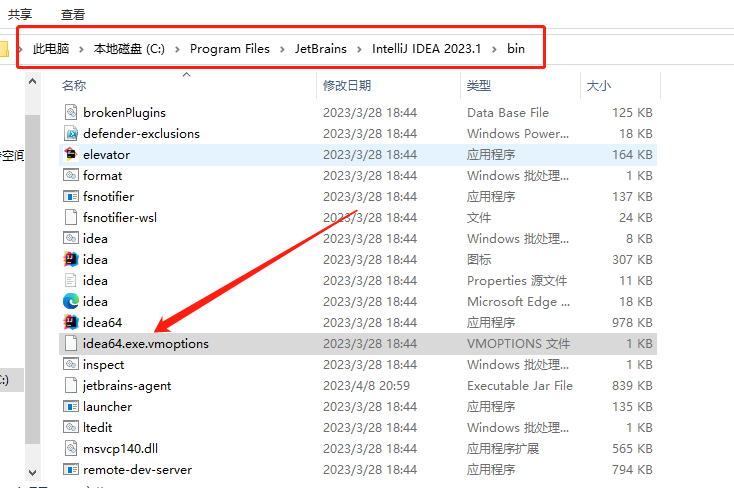Screen dimensions: 734x488
Task: Select the elevator file name
Action: pos(106,155)
